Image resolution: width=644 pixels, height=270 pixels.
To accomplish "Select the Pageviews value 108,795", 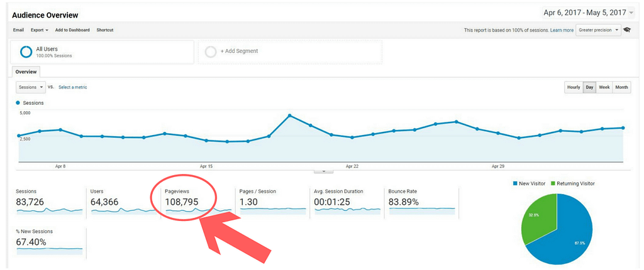I will coord(182,202).
